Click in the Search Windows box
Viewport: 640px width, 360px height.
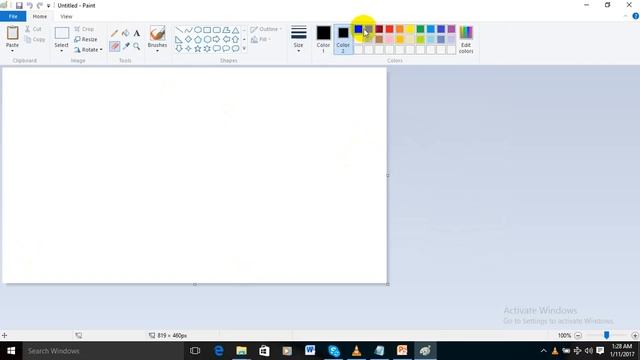[x=103, y=351]
